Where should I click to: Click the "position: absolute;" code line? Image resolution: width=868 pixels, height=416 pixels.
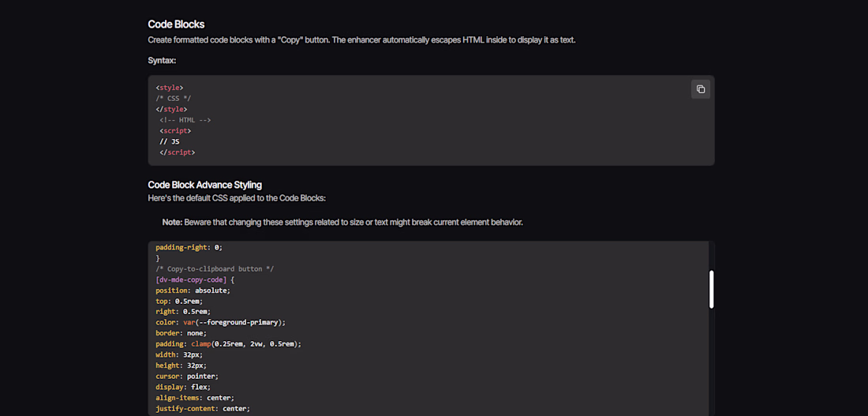coord(193,290)
